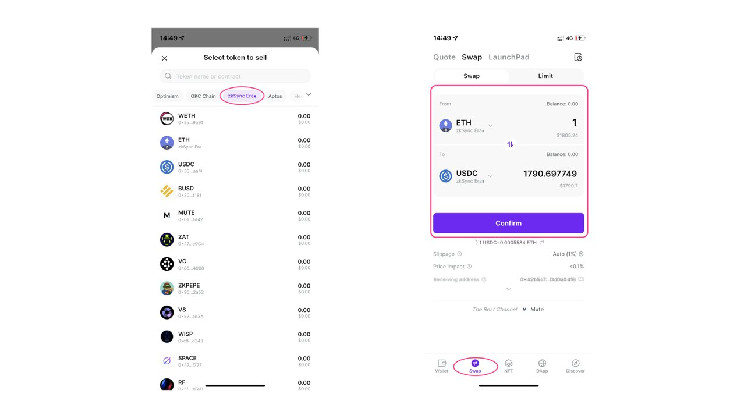This screenshot has height=419, width=745.
Task: Open the swap history icon at top right
Action: pyautogui.click(x=578, y=57)
